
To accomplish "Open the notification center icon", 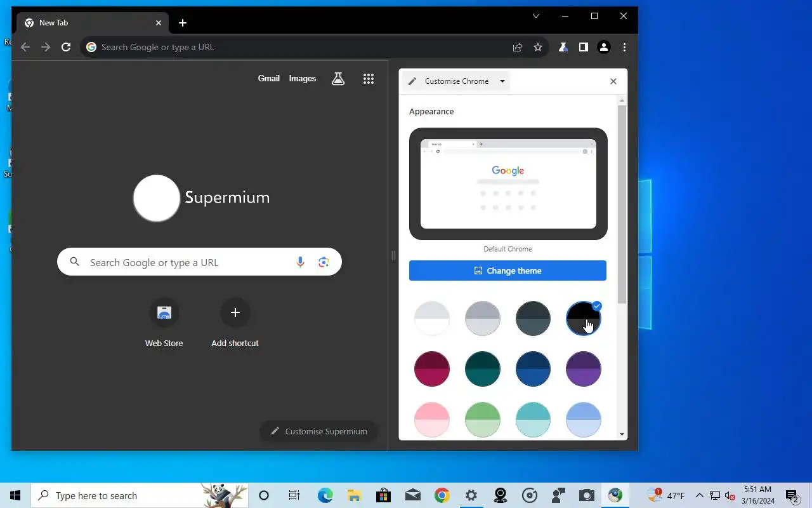I will 792,495.
